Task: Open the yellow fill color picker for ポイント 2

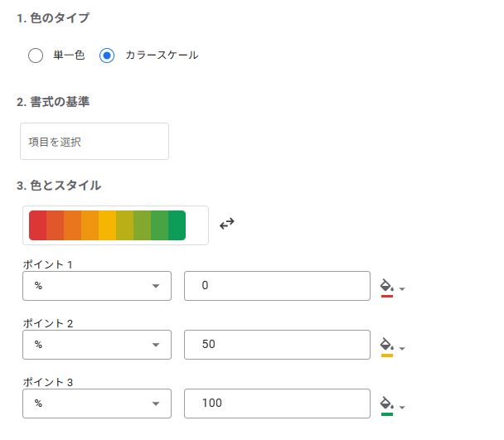Action: click(x=386, y=347)
